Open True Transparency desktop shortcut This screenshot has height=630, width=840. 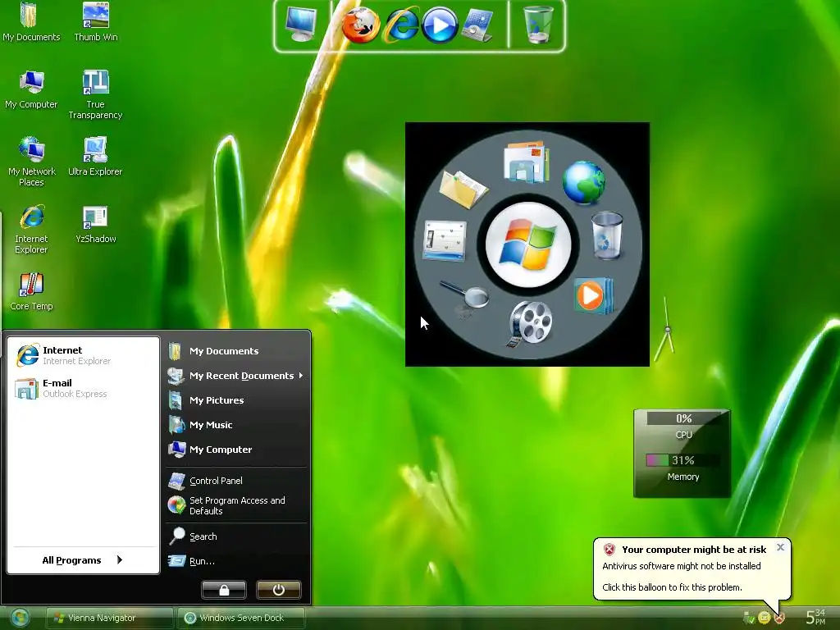(95, 94)
